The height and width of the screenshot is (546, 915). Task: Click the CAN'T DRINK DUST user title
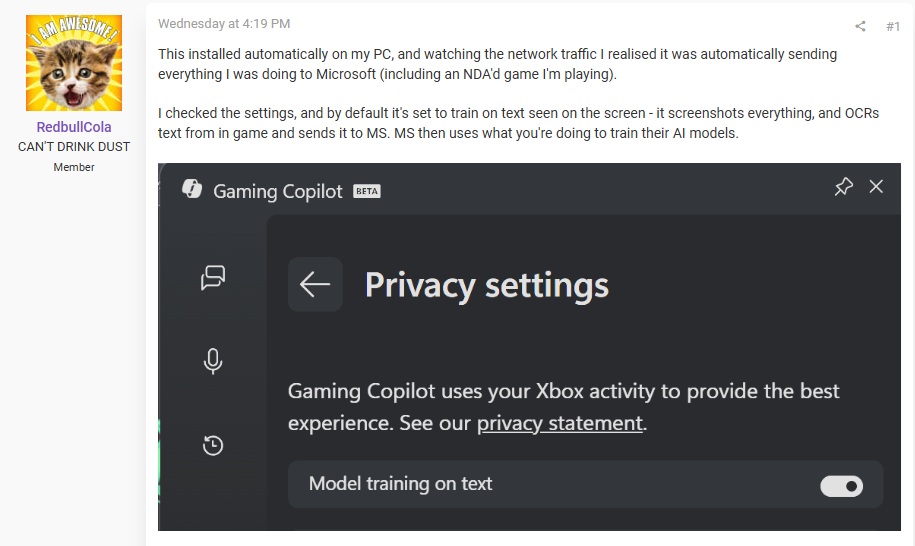click(73, 147)
